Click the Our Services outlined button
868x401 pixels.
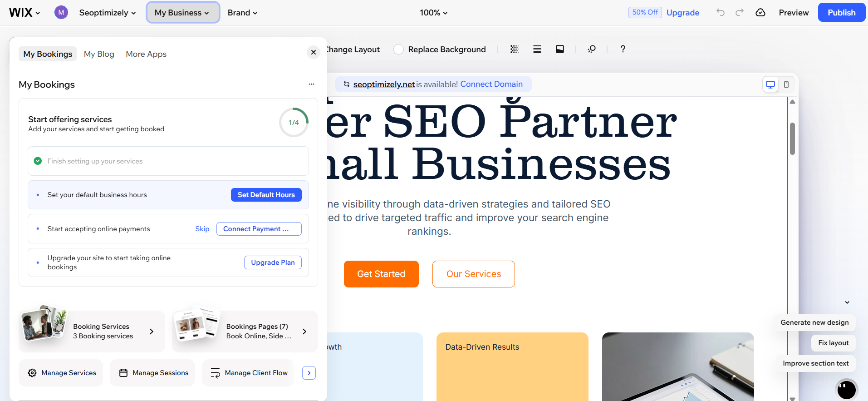[474, 274]
